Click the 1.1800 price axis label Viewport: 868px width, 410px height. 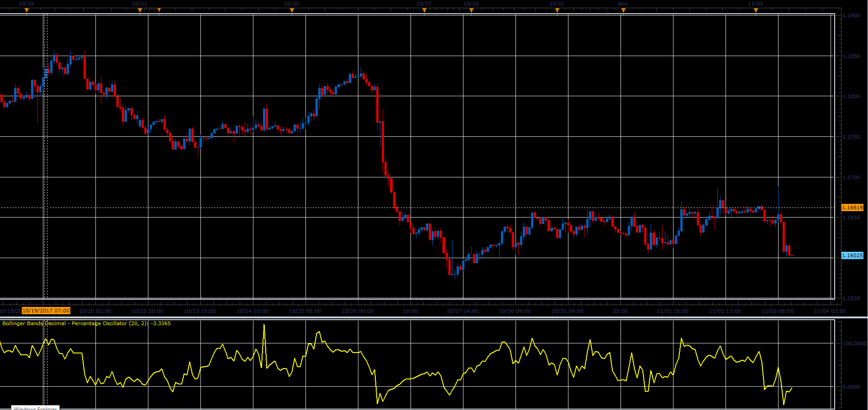(851, 96)
